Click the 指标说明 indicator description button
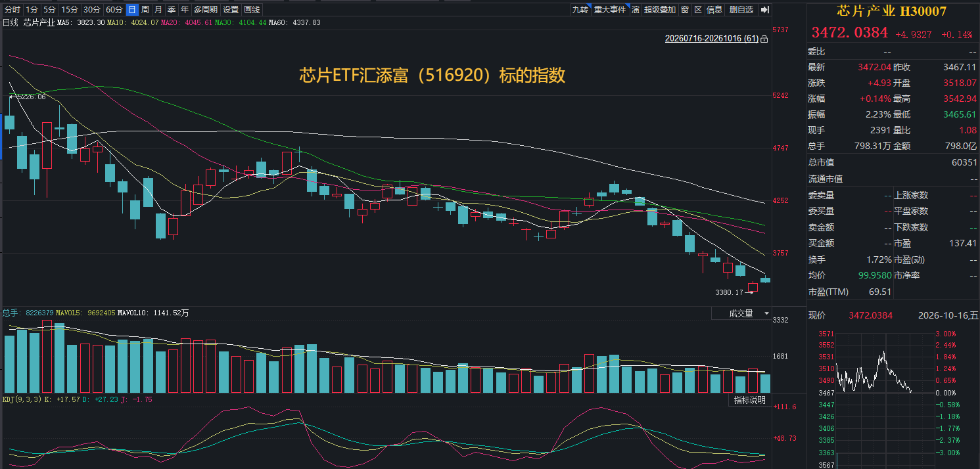This screenshot has width=980, height=469. tap(750, 400)
